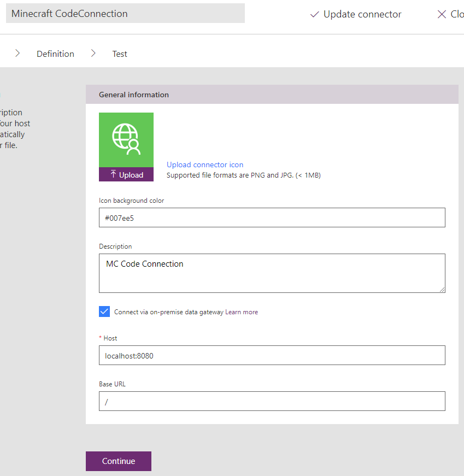Click the Base URL input field
Viewport: 464px width, 476px height.
pos(272,401)
